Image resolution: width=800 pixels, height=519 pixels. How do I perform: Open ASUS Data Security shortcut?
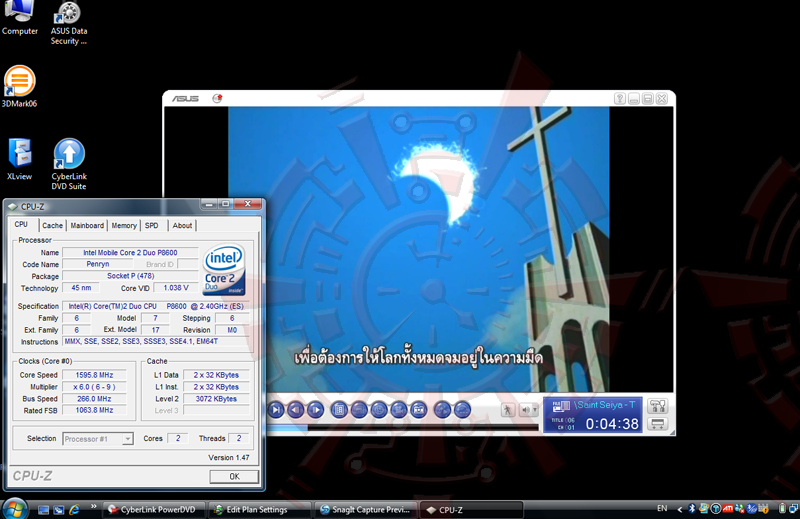(69, 23)
